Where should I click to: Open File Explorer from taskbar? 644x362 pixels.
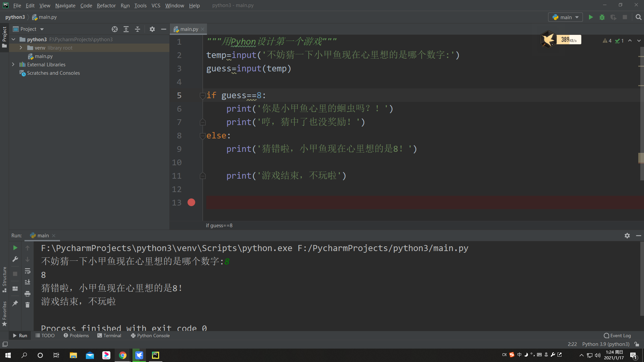point(73,355)
